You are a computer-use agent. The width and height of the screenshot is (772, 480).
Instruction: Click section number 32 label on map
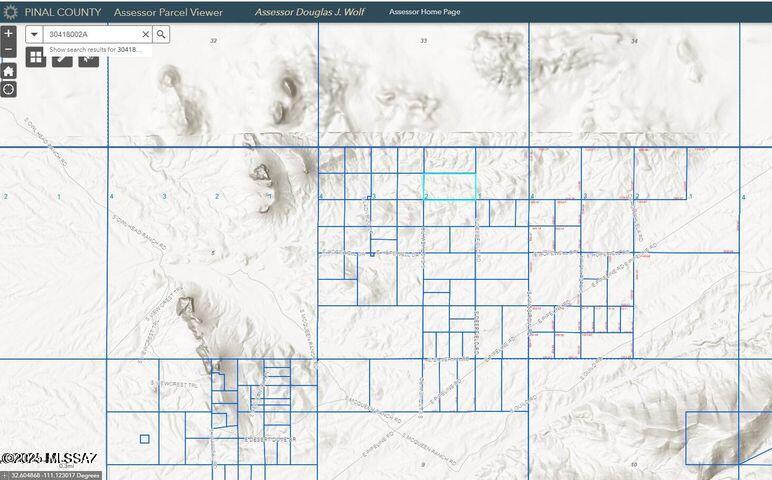[x=213, y=40]
